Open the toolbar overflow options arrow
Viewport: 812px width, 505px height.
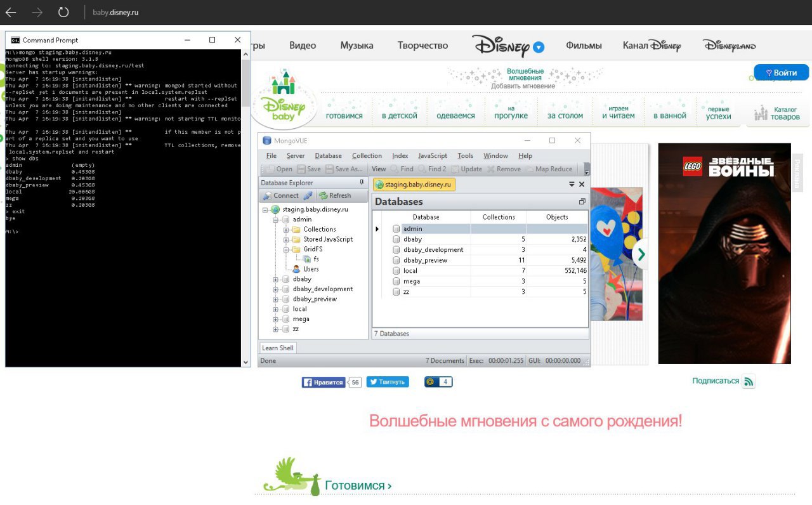click(x=587, y=170)
